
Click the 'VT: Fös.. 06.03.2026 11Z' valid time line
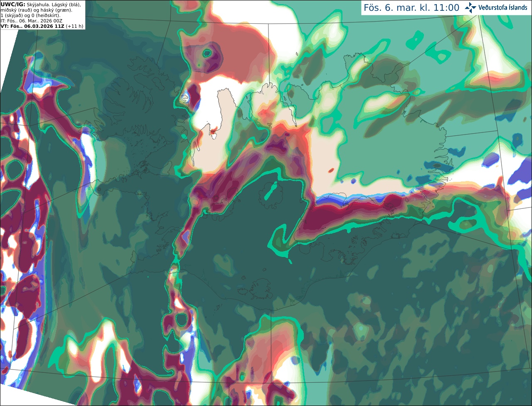pyautogui.click(x=32, y=26)
